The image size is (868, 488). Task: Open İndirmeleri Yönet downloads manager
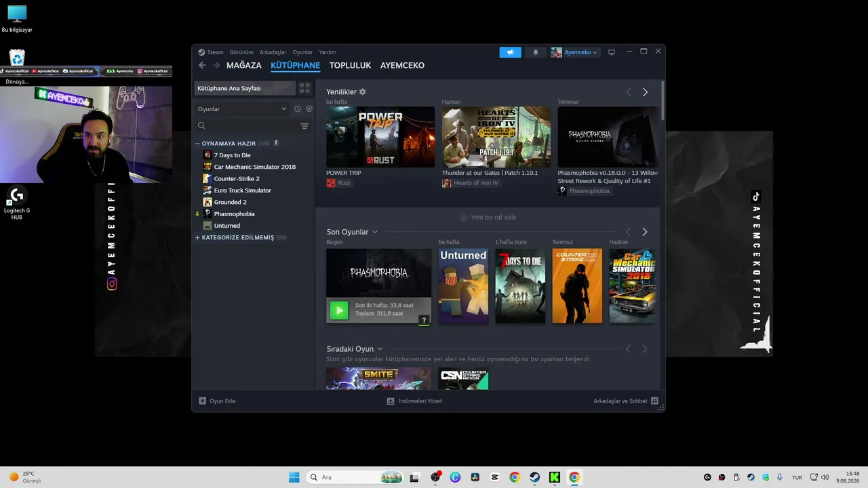tap(414, 401)
